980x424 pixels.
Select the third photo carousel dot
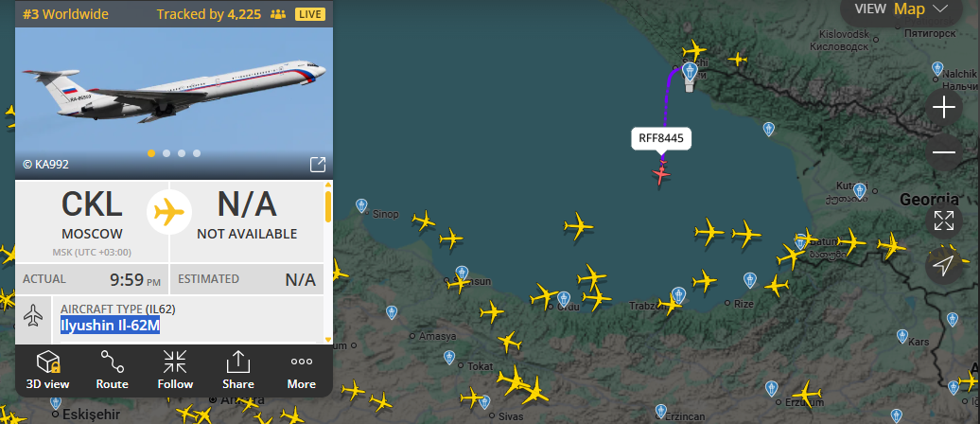coord(182,153)
